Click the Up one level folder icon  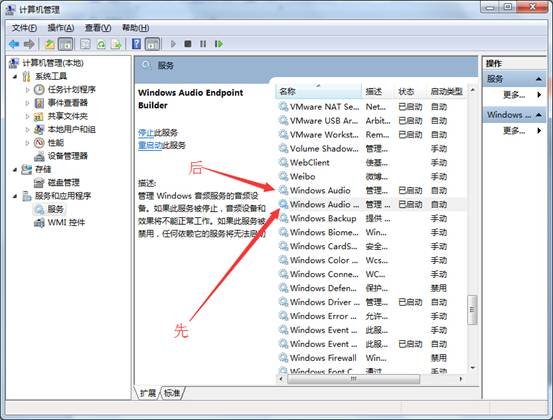(49, 44)
